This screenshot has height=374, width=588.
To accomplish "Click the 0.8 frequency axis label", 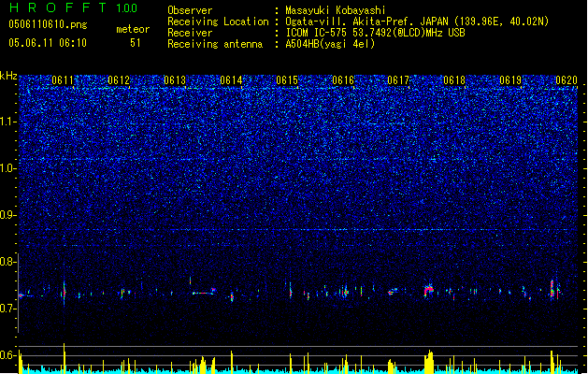I will [7, 262].
